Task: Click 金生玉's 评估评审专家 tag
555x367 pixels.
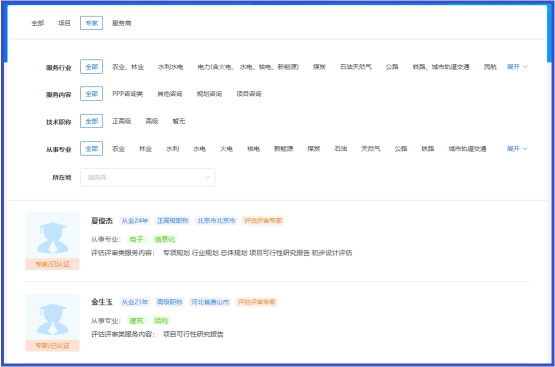Action: pyautogui.click(x=257, y=302)
